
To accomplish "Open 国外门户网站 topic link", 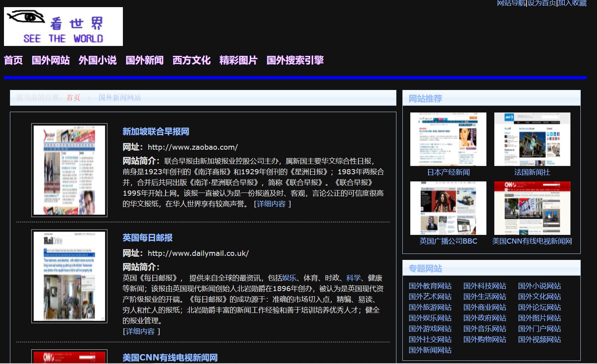I will coord(540,329).
